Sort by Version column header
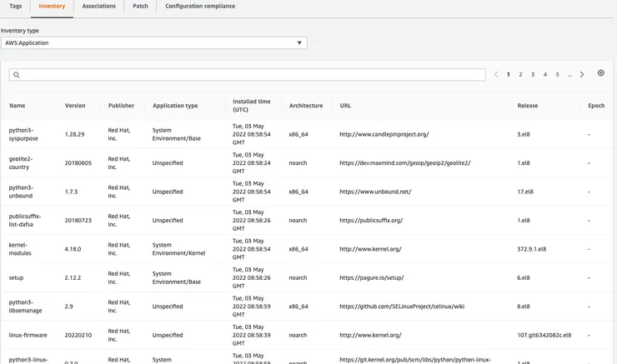617x364 pixels. point(75,105)
